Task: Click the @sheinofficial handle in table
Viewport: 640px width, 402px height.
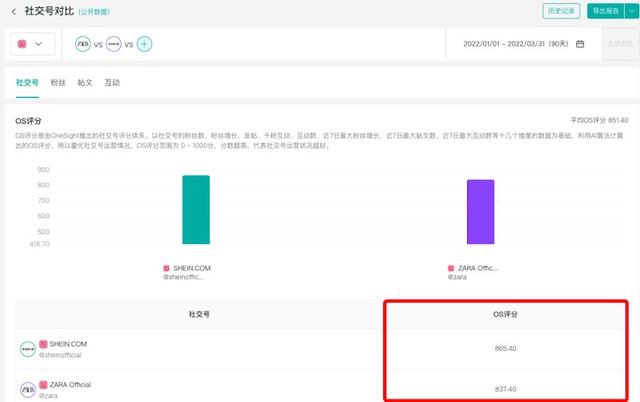Action: (60, 355)
